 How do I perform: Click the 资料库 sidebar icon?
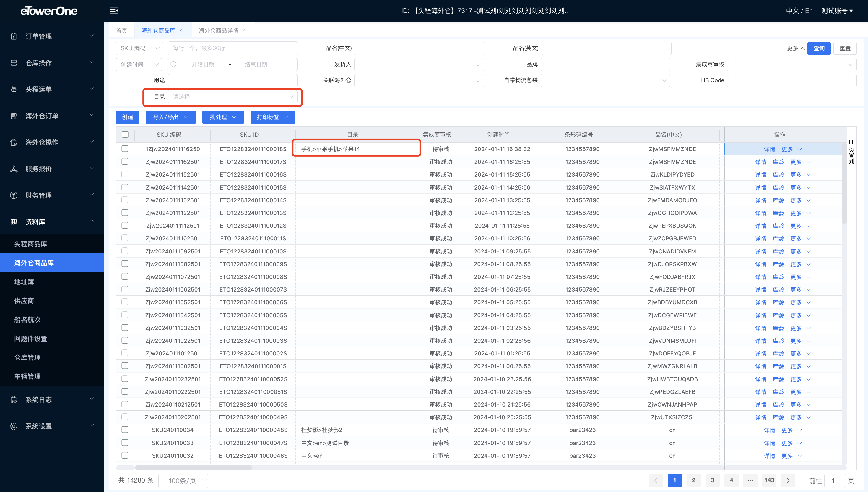click(14, 222)
